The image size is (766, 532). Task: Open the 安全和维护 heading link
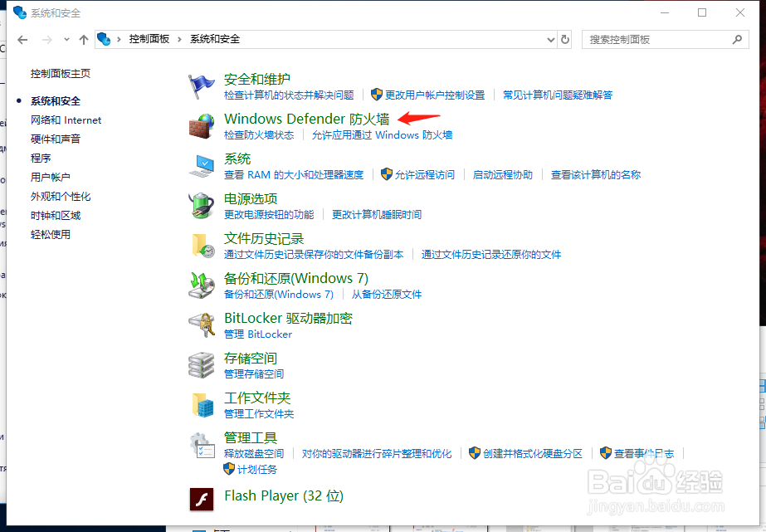(x=257, y=79)
